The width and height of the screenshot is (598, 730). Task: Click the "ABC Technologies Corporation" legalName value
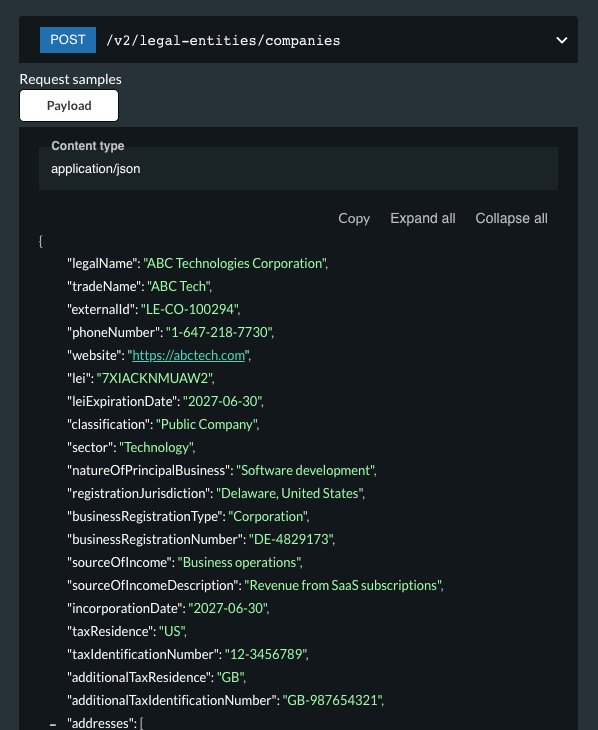click(235, 264)
